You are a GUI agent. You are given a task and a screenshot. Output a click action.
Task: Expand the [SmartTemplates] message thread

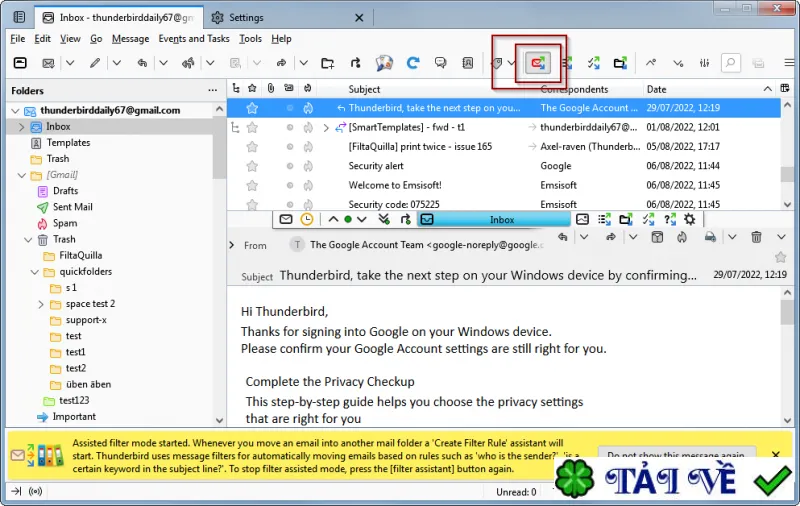326,127
